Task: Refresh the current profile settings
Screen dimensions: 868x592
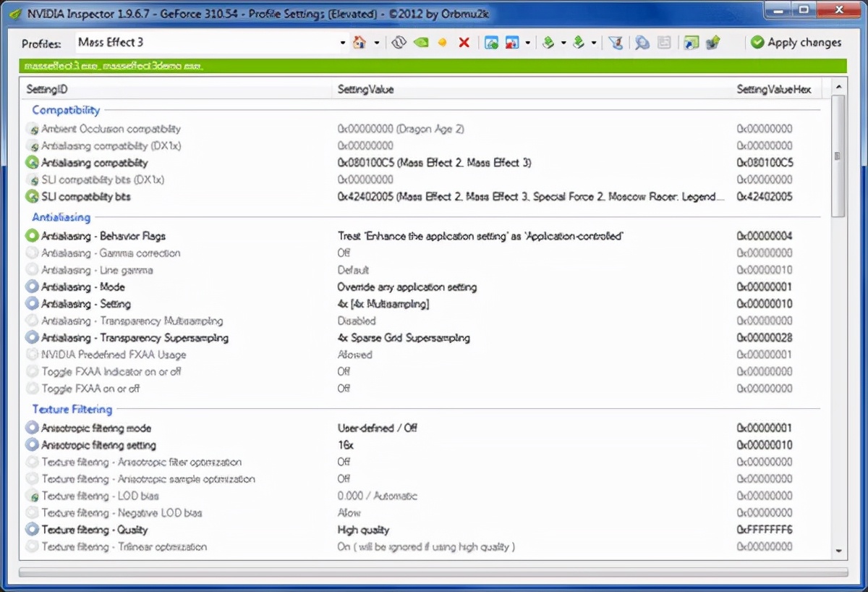Action: pos(399,43)
